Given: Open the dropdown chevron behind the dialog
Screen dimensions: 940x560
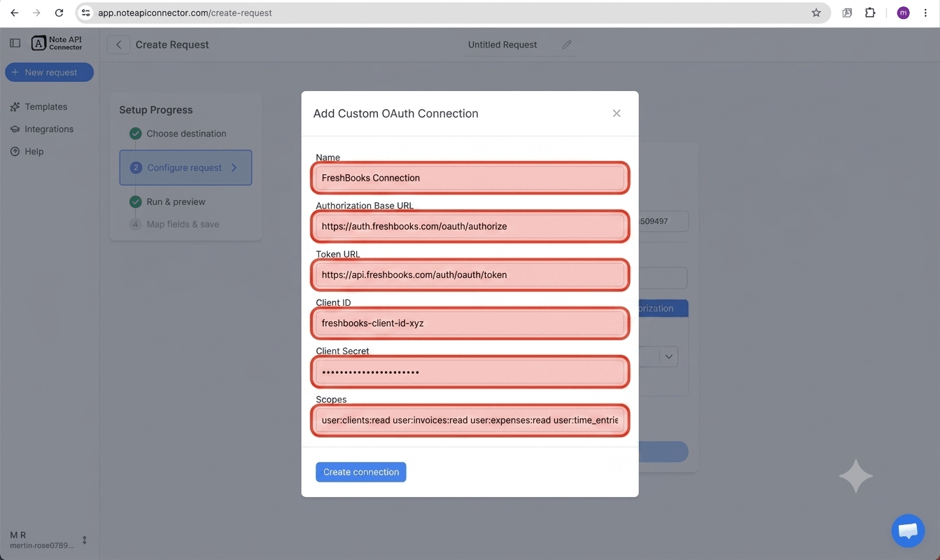Looking at the screenshot, I should coord(668,356).
